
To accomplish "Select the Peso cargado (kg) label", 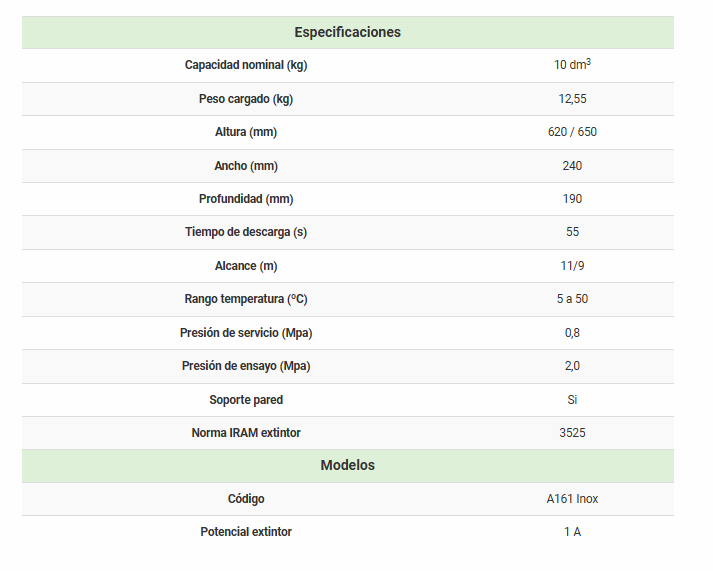I will pyautogui.click(x=246, y=99).
